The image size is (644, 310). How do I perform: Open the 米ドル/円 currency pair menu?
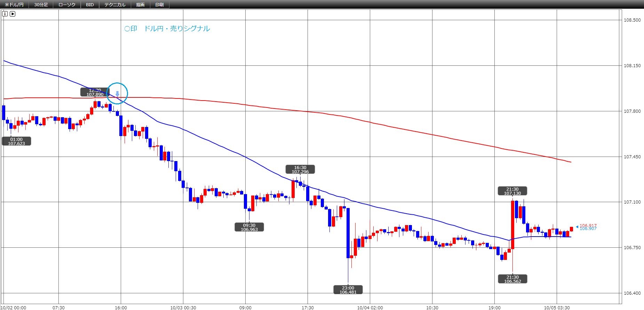click(x=14, y=5)
